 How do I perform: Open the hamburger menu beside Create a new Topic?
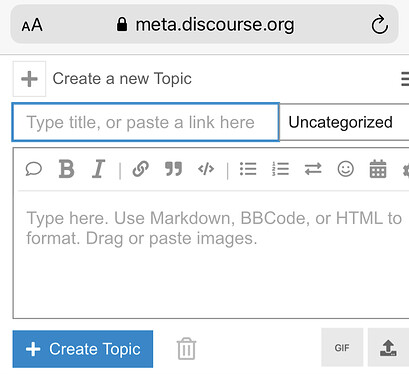point(405,79)
